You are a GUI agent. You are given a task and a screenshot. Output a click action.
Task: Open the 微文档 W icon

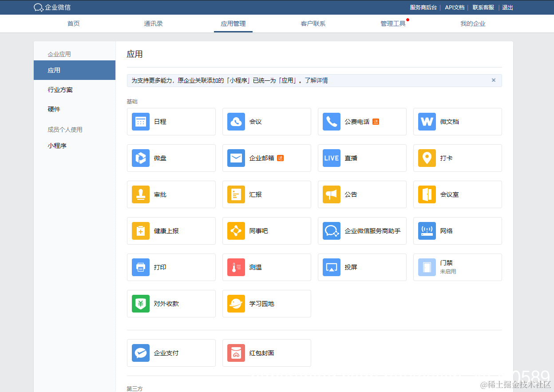(x=427, y=122)
